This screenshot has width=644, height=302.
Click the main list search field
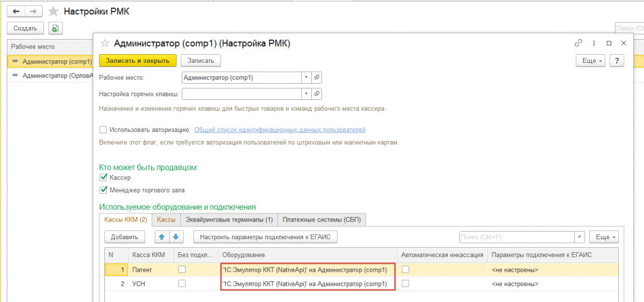(629, 28)
